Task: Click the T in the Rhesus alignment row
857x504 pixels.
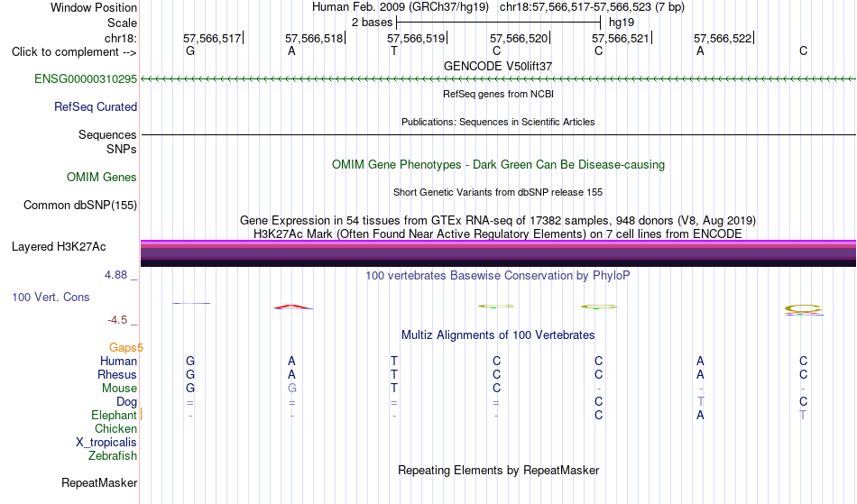Action: (394, 374)
